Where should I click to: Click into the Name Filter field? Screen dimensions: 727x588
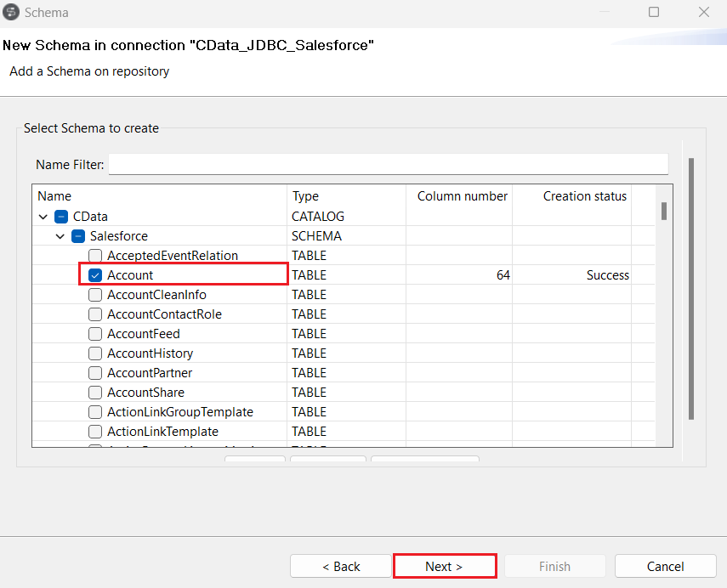[x=388, y=164]
